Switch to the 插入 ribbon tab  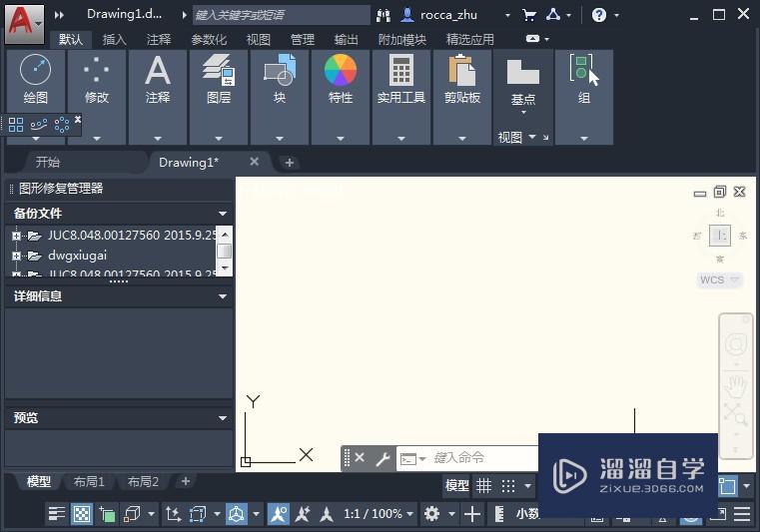(115, 39)
